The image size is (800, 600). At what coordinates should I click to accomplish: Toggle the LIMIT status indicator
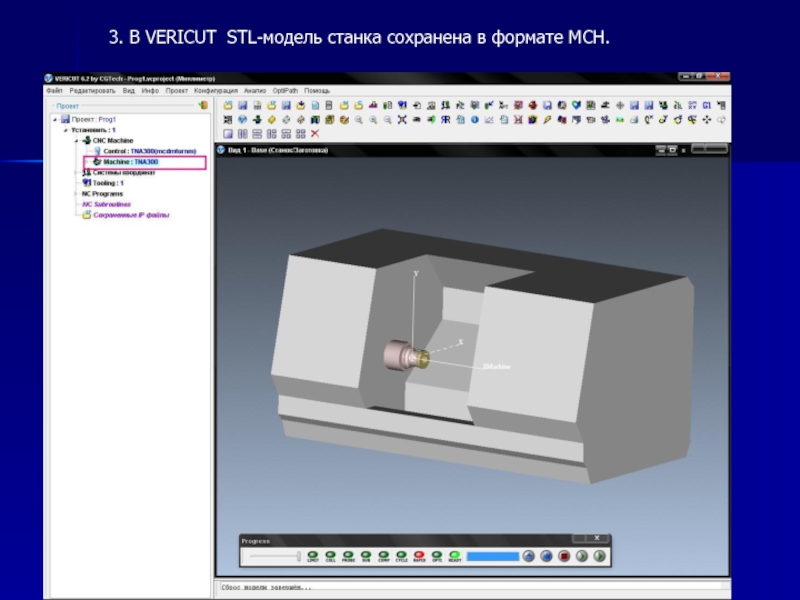(x=312, y=555)
